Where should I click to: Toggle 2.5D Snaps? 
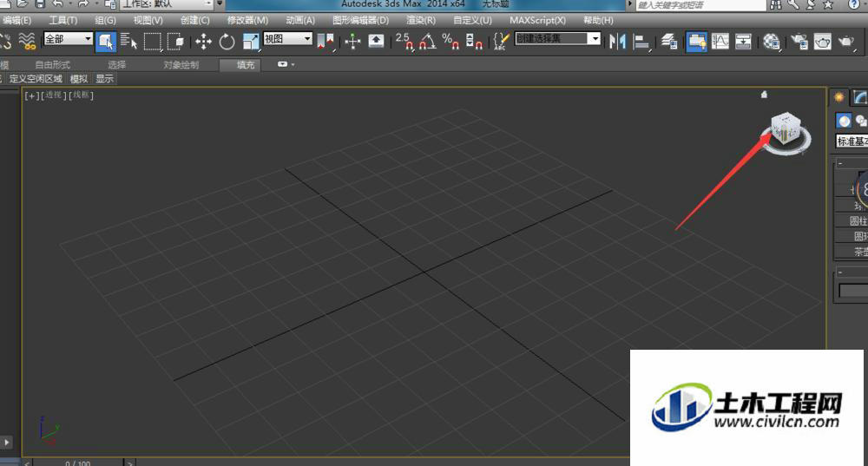pos(404,42)
